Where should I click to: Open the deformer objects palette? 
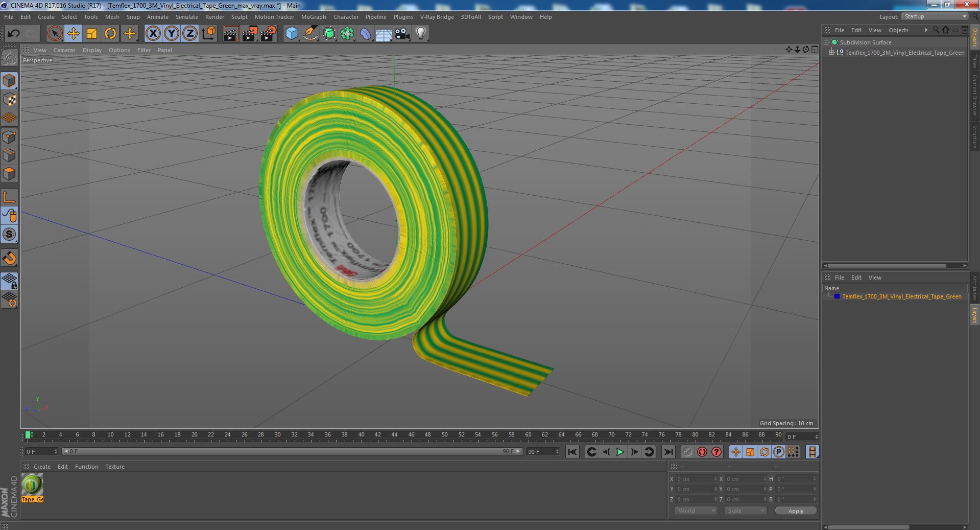pos(366,34)
